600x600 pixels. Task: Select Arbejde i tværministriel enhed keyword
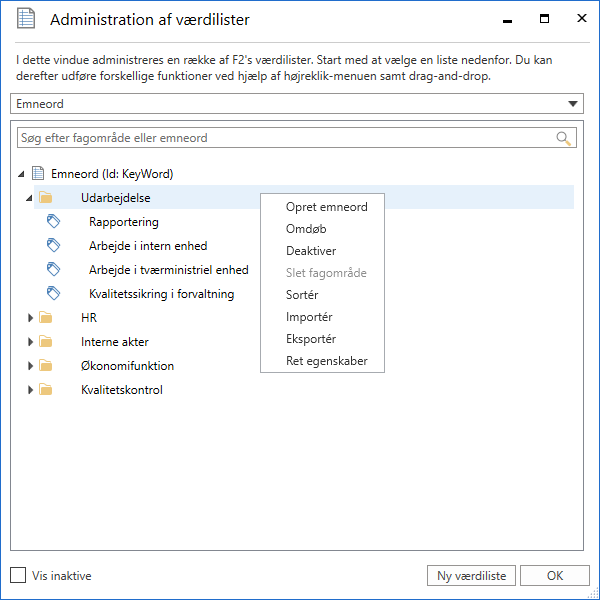pyautogui.click(x=168, y=270)
